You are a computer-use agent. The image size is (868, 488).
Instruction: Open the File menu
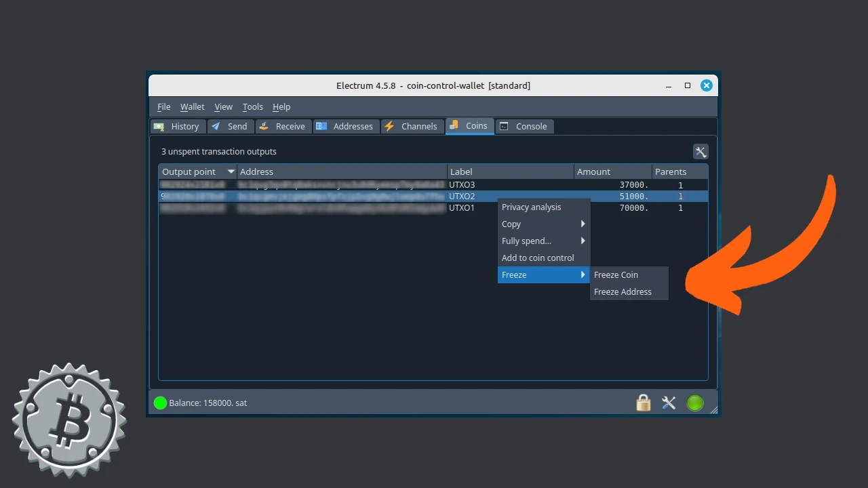(x=164, y=106)
